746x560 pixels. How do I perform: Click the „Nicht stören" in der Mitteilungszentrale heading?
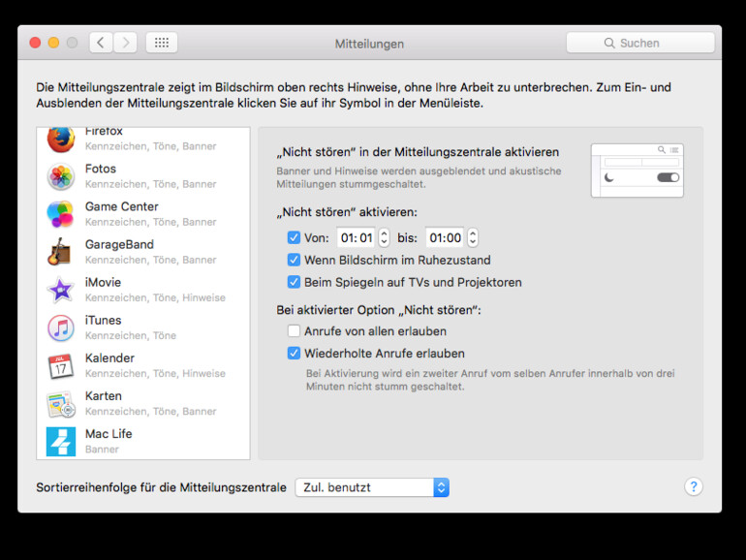click(418, 152)
